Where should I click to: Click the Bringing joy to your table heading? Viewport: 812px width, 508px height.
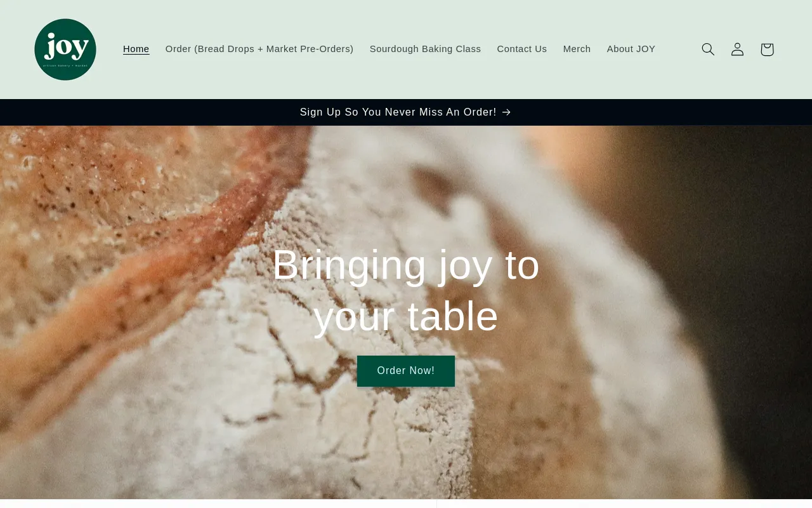click(x=406, y=290)
